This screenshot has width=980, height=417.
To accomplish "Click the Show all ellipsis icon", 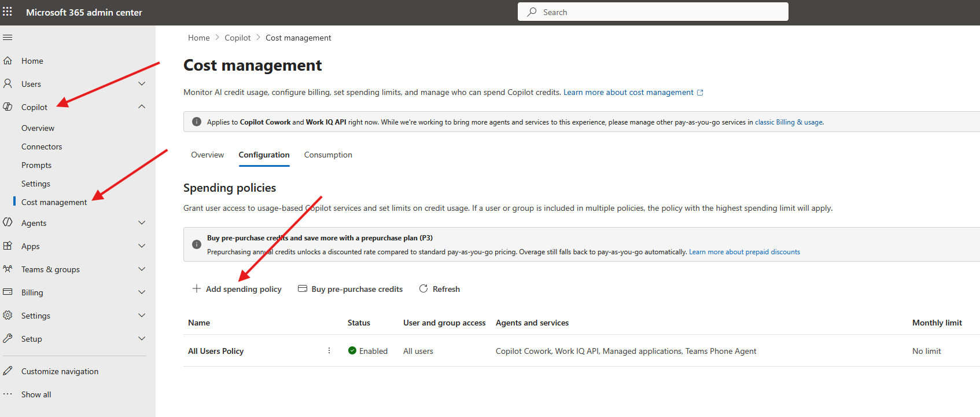I will pyautogui.click(x=8, y=394).
